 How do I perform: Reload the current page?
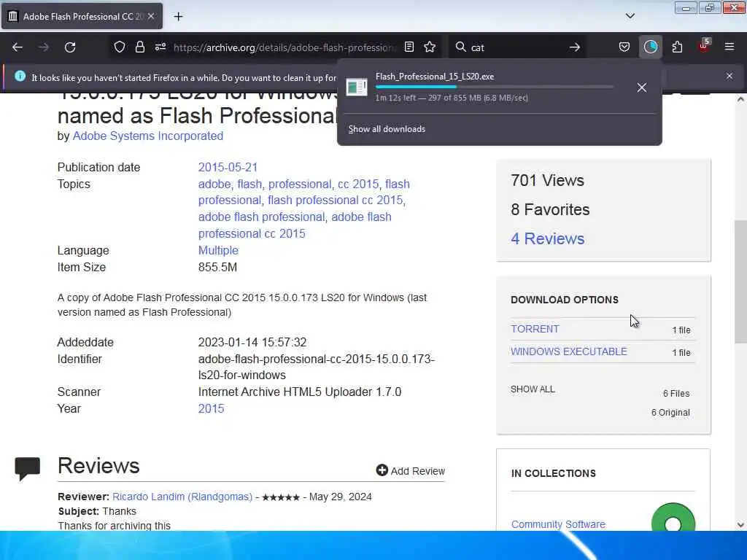click(x=70, y=47)
